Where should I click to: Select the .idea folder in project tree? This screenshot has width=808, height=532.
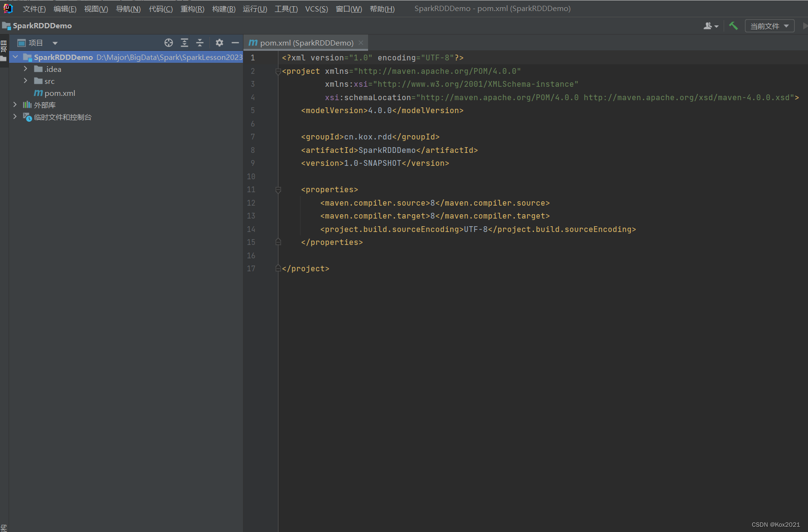pos(48,69)
